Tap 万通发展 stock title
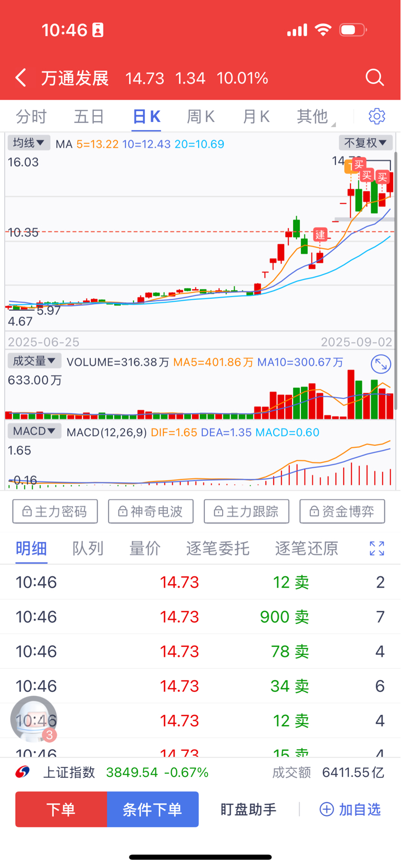The height and width of the screenshot is (868, 401). [75, 78]
